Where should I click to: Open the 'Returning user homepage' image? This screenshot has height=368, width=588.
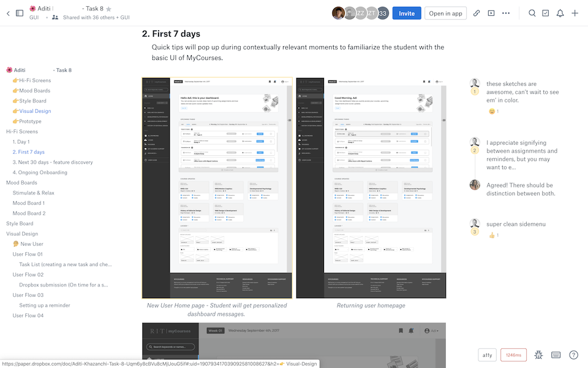click(x=371, y=188)
